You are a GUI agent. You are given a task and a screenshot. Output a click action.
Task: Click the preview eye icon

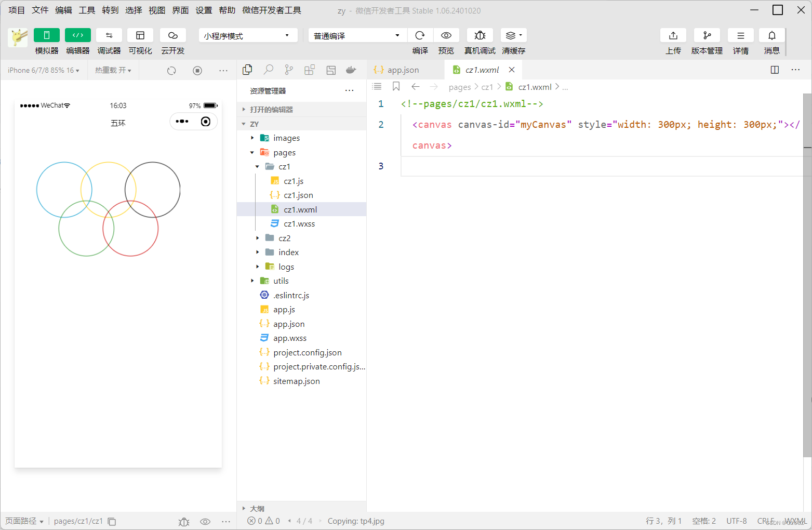[x=446, y=35]
